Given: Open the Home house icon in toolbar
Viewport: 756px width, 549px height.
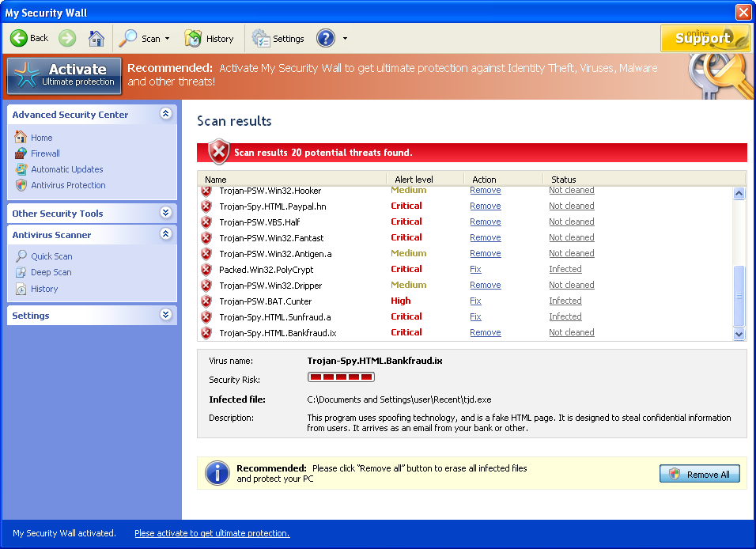Looking at the screenshot, I should click(96, 38).
